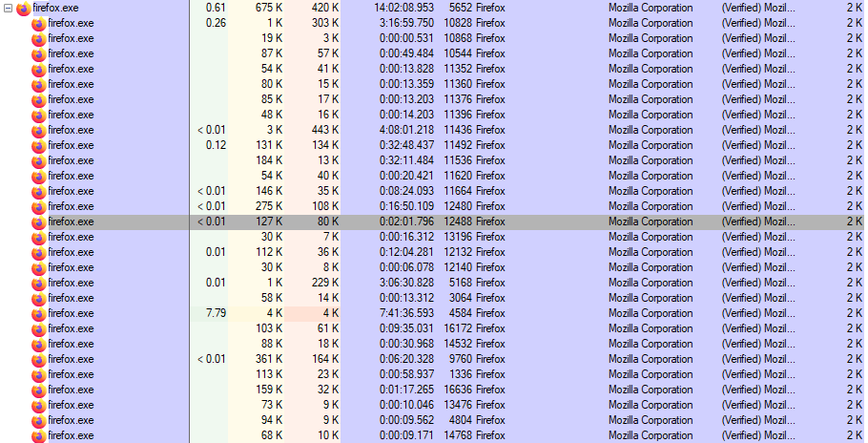
Task: Select PID 14768 cell
Action: (458, 435)
